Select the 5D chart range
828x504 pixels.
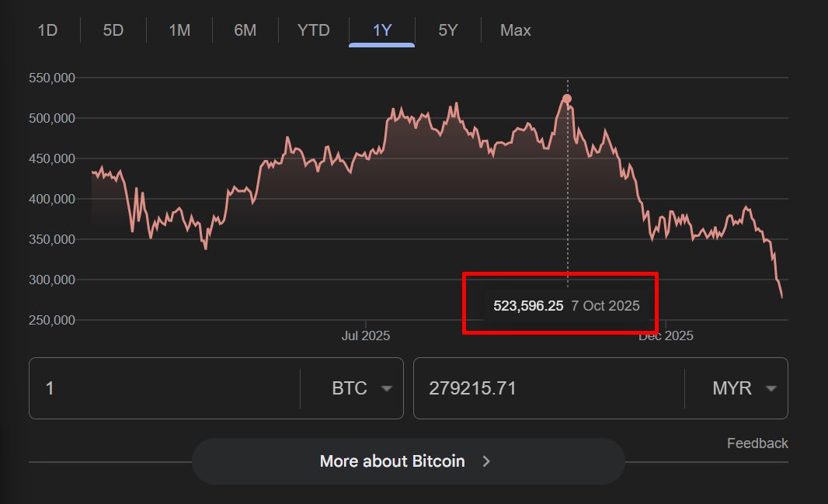tap(113, 30)
